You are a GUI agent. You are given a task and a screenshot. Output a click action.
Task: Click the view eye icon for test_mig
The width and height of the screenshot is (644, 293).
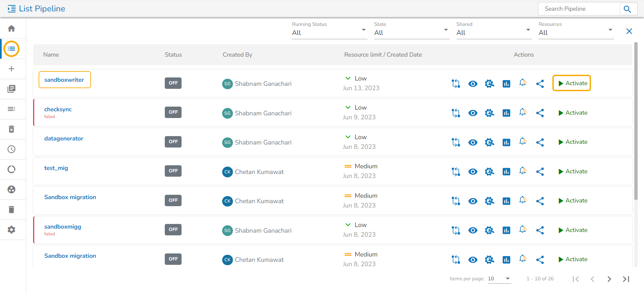coord(473,172)
